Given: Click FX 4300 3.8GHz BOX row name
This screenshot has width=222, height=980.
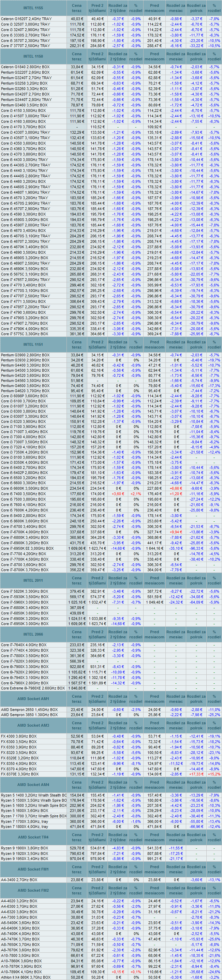Looking at the screenshot, I should pos(19,736).
